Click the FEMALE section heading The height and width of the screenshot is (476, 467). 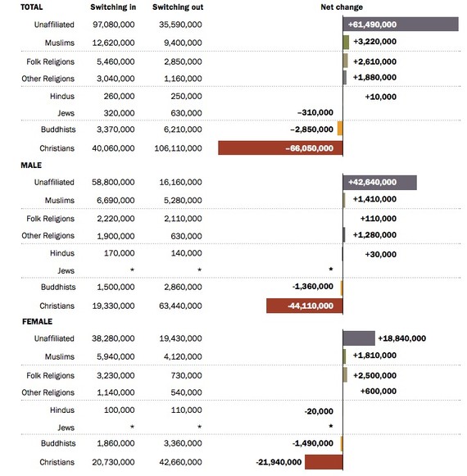[x=37, y=321]
